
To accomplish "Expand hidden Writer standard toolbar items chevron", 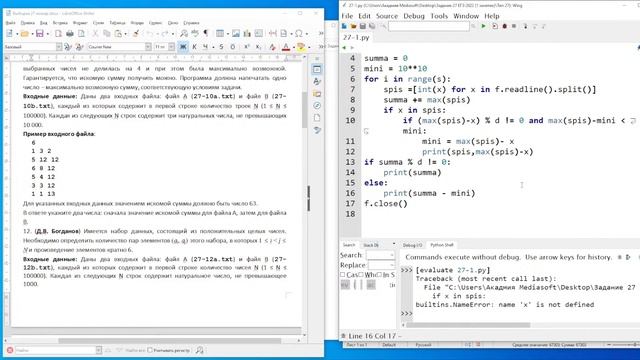I will (321, 33).
